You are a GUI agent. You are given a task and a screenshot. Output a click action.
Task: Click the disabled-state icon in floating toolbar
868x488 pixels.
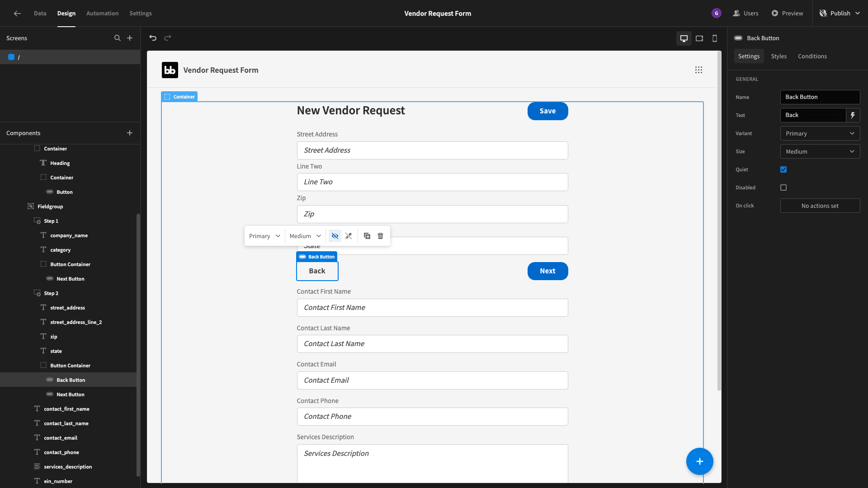[x=349, y=236]
